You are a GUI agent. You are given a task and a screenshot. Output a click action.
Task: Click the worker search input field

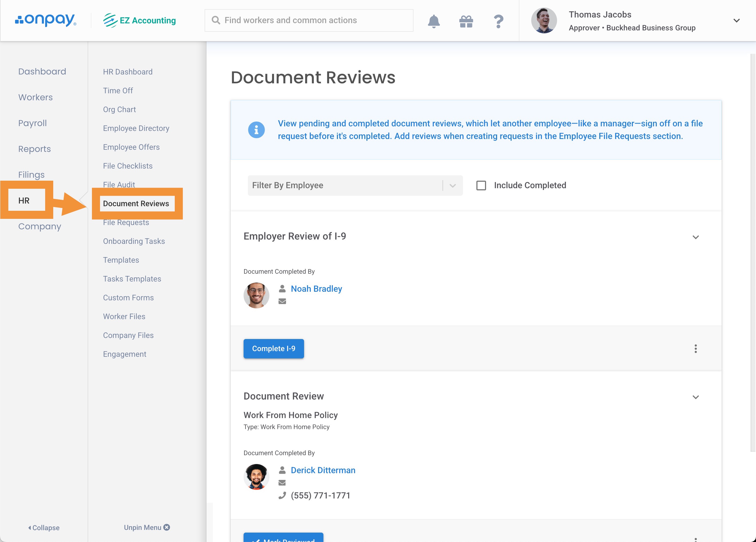[309, 20]
